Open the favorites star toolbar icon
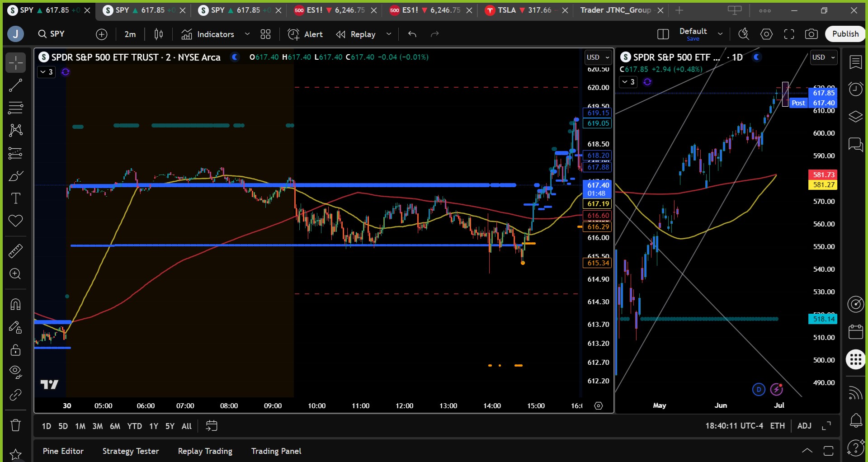The height and width of the screenshot is (462, 868). coord(15,454)
